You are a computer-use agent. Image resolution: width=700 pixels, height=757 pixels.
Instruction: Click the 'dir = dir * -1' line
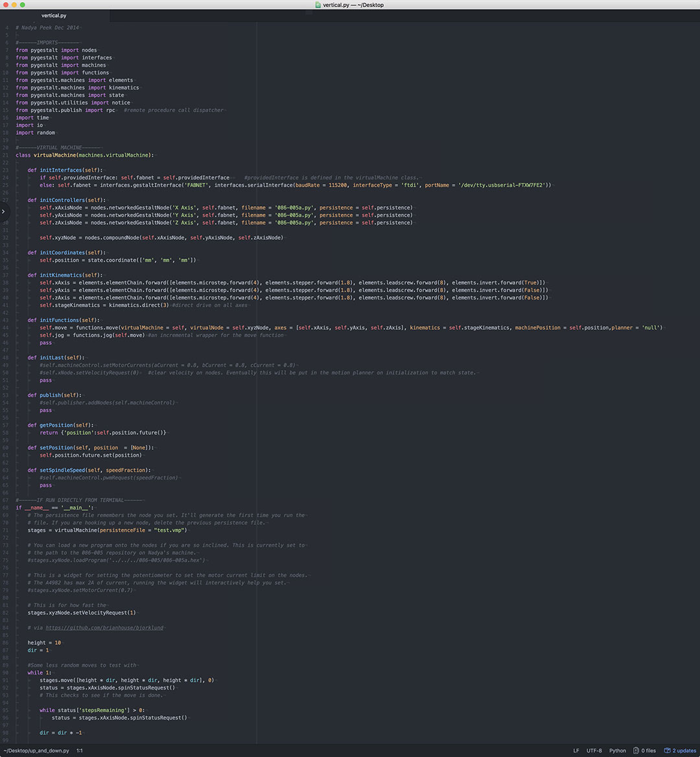pyautogui.click(x=61, y=732)
